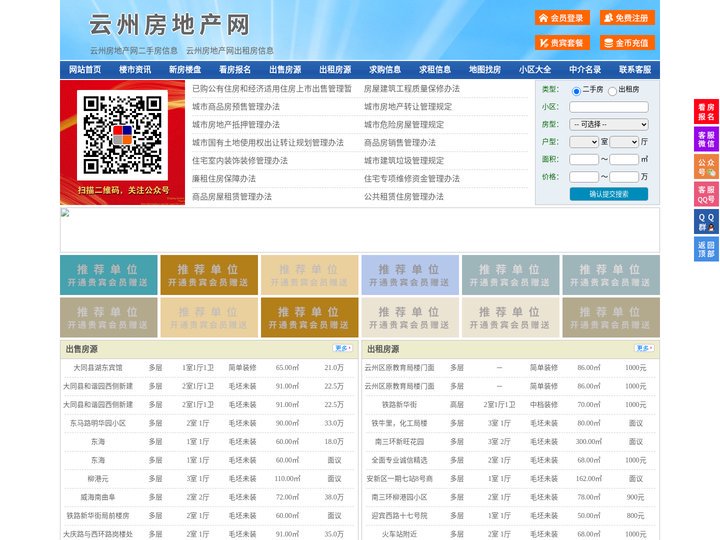Open sale listing 柳港元
This screenshot has height=540, width=720.
[98, 479]
